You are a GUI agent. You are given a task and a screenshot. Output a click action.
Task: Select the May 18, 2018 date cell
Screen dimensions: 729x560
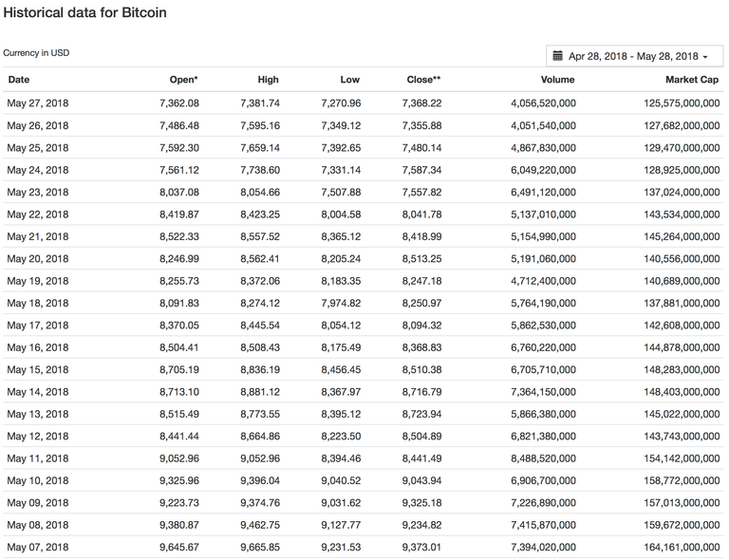coord(38,304)
